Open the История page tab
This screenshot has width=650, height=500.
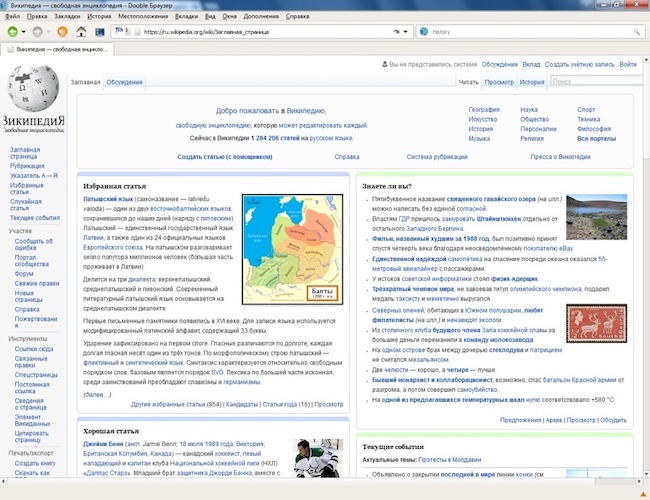[532, 82]
